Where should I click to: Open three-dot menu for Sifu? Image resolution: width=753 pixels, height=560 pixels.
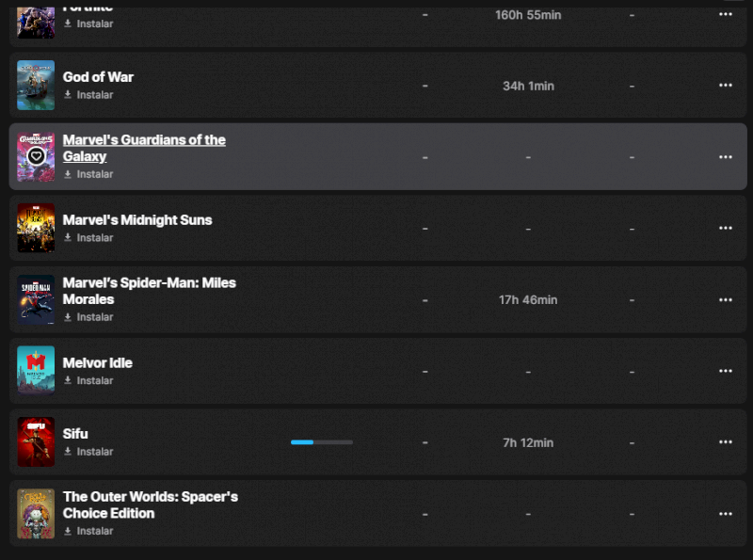pos(725,442)
